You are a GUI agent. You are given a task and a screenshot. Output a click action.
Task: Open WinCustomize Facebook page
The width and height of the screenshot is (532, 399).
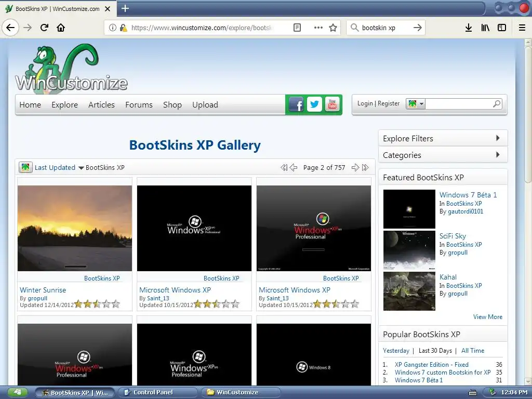[x=296, y=104]
